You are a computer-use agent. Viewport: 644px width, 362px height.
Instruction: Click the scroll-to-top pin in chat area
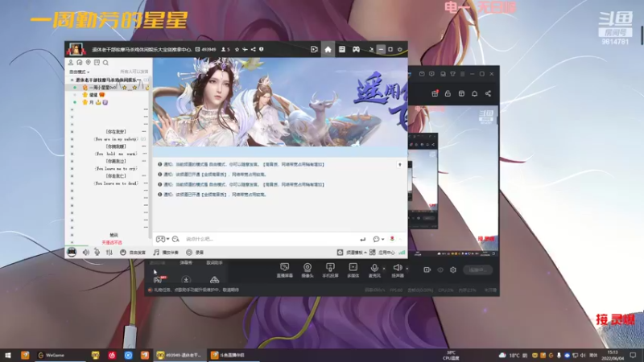[x=399, y=165]
